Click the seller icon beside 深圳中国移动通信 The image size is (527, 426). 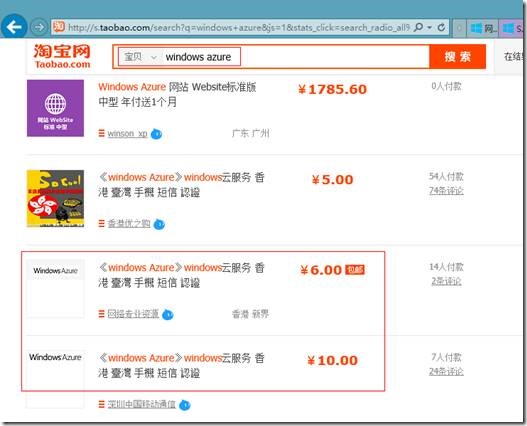coord(102,404)
